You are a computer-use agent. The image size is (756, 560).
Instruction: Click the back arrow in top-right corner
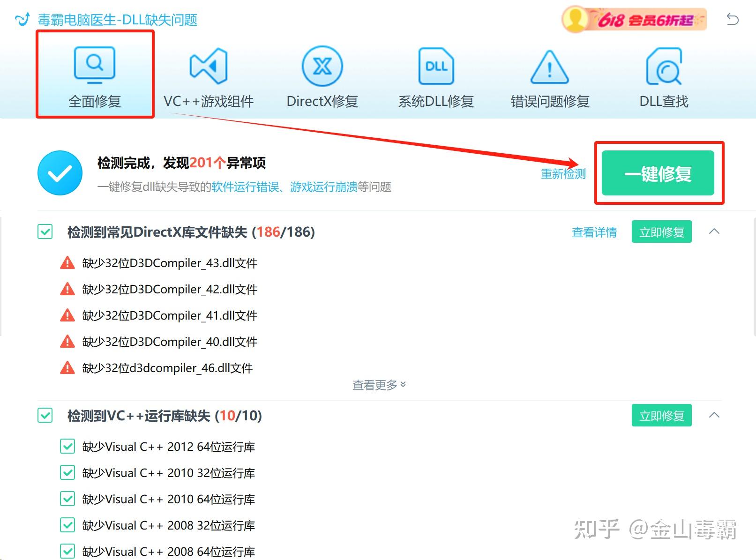click(x=732, y=19)
